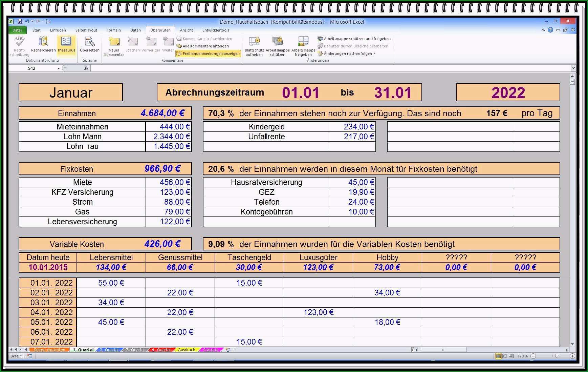Click the zoom level 170 % button
588x372 pixels.
[522, 356]
